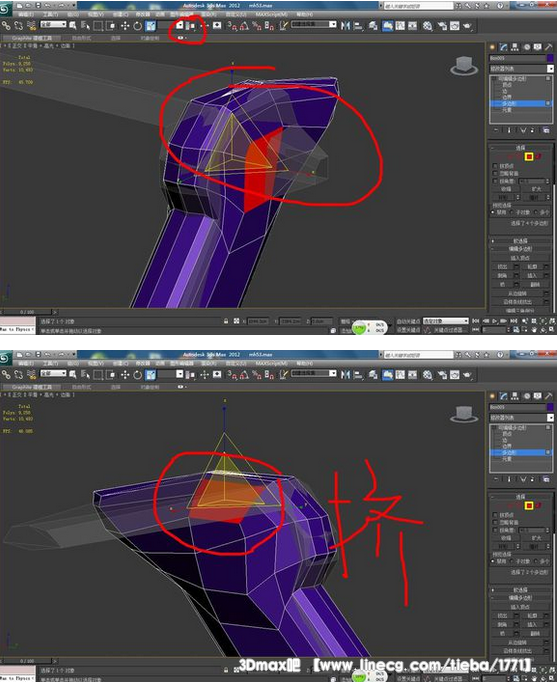
Task: Open Material Editor in top screenshot toolbar
Action: coord(427,26)
